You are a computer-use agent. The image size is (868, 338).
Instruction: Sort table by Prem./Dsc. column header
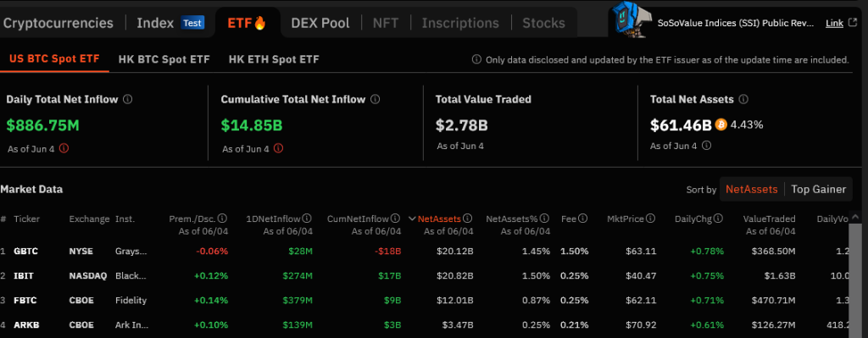(x=192, y=219)
